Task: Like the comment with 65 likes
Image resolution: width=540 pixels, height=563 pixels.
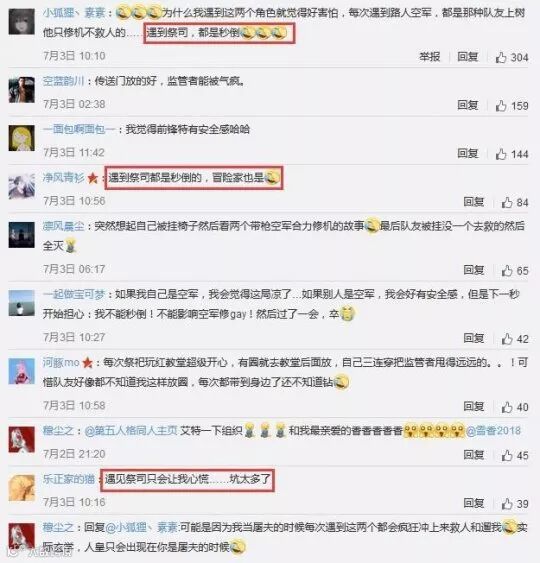Action: point(507,270)
